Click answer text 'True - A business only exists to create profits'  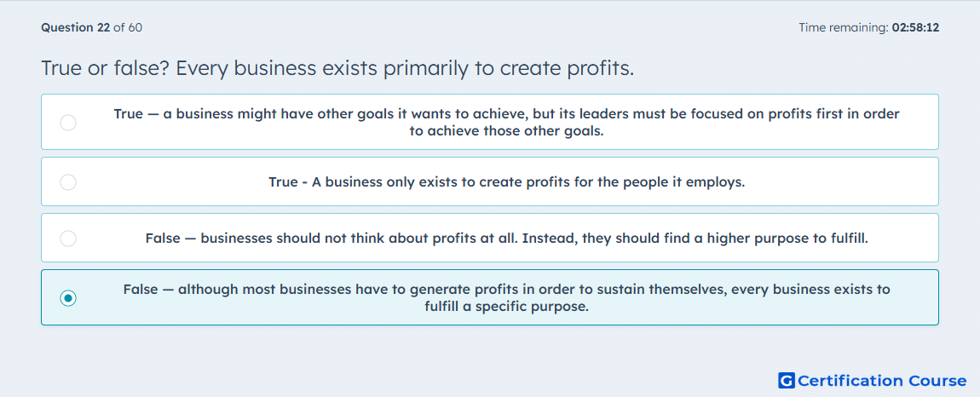pos(507,182)
